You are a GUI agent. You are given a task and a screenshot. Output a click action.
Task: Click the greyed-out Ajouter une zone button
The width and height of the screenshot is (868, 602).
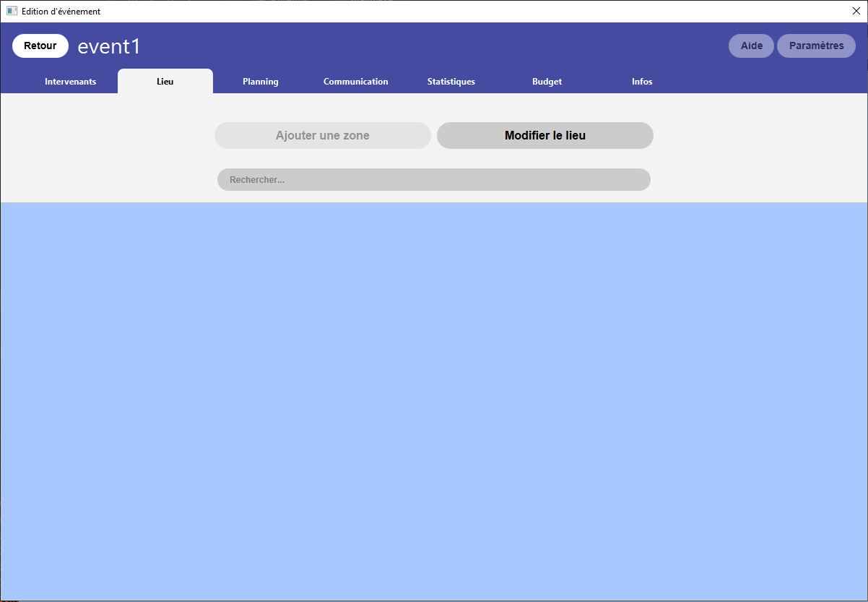323,135
